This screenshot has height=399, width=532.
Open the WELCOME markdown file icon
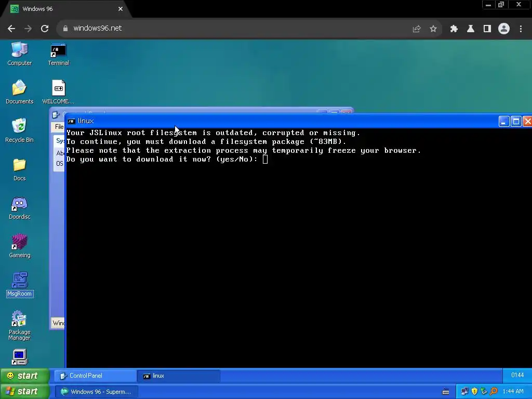(x=58, y=92)
